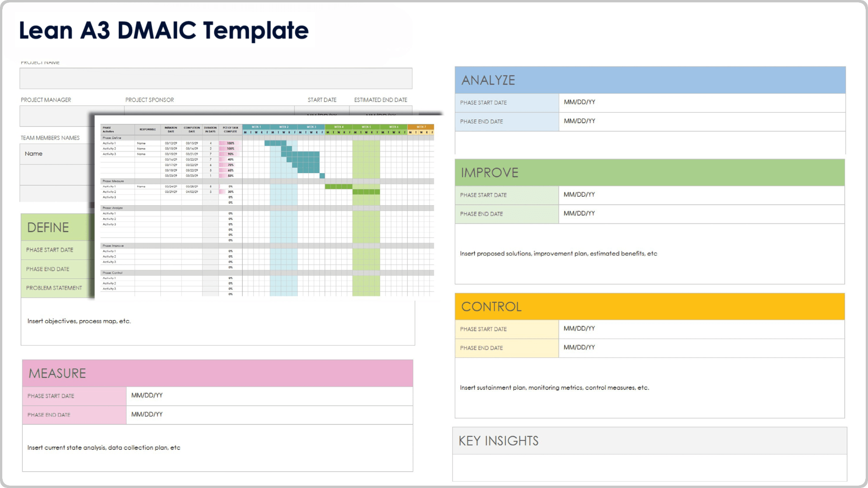Click 'Insert sustainment plan' text in CONTROL

point(554,388)
